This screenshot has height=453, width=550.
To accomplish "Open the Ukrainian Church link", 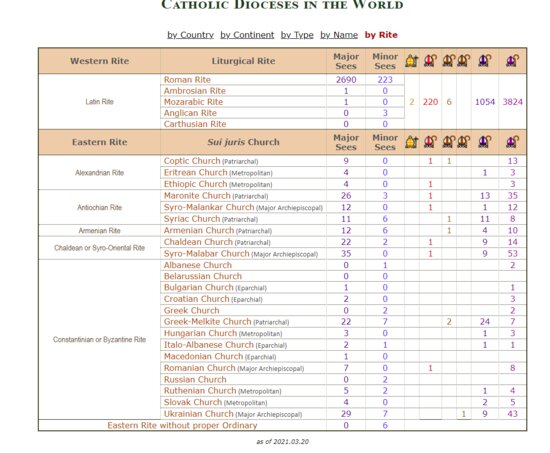I will [x=199, y=414].
